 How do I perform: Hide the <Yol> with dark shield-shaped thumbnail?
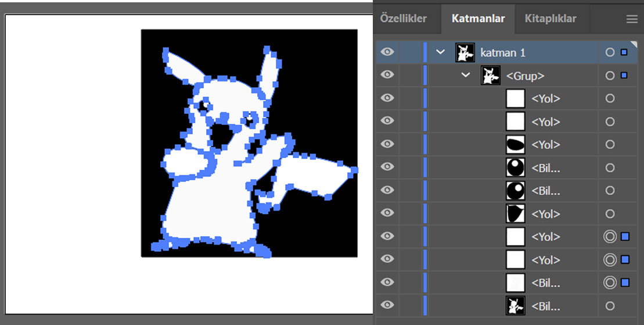pyautogui.click(x=387, y=213)
